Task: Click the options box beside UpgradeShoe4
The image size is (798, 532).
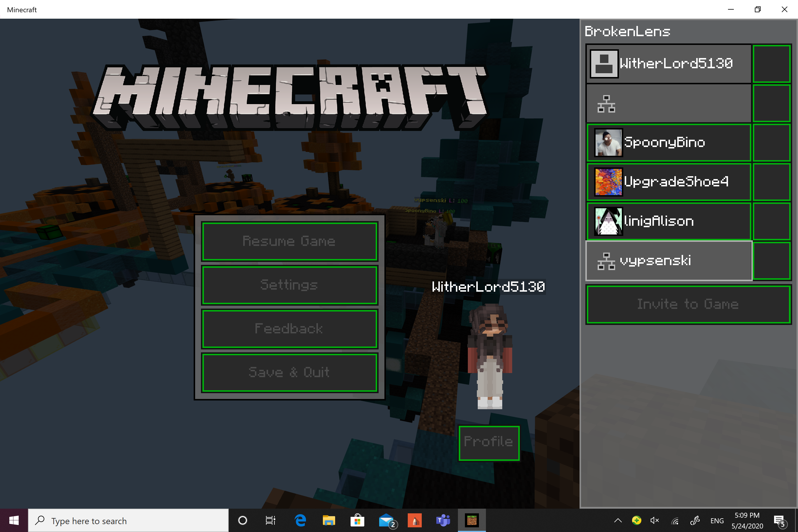Action: coord(772,182)
